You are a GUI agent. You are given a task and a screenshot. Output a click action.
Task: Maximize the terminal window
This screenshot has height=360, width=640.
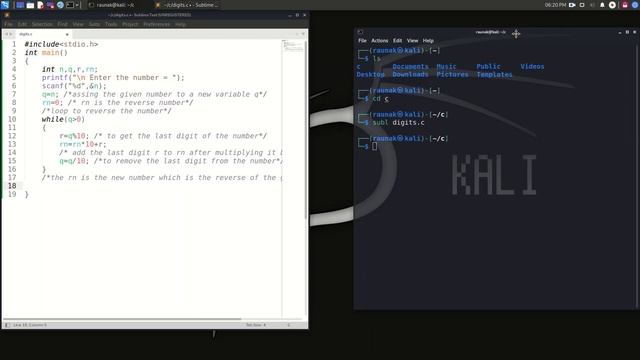click(627, 32)
